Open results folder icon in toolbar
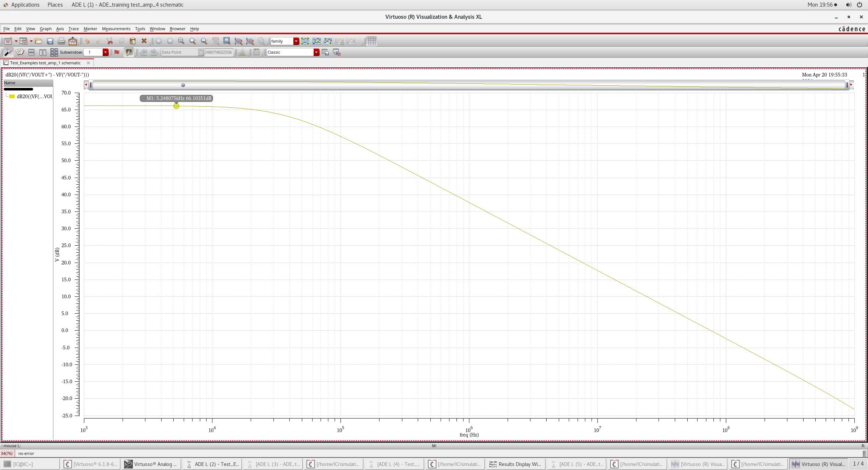This screenshot has height=470, width=868. click(38, 41)
